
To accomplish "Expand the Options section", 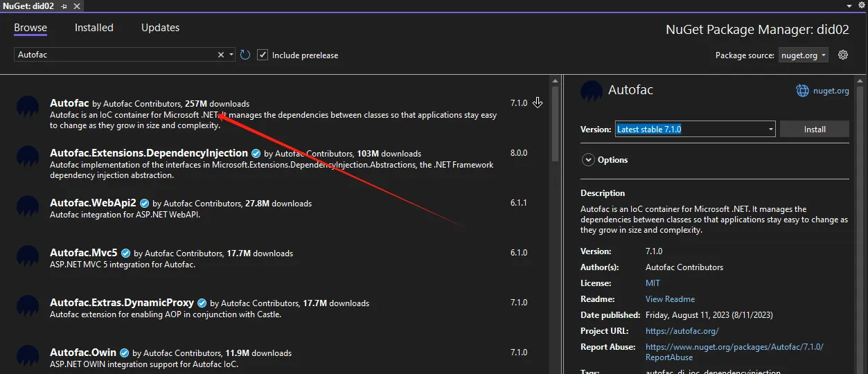I will tap(588, 160).
